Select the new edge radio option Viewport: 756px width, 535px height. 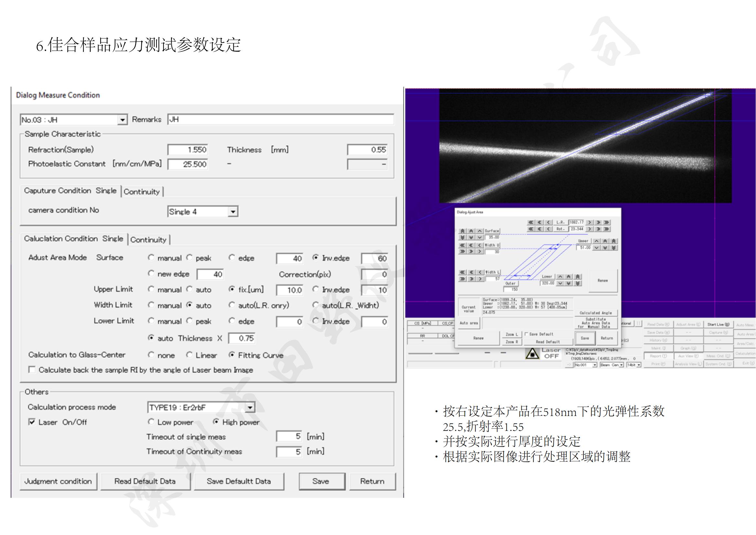point(151,273)
